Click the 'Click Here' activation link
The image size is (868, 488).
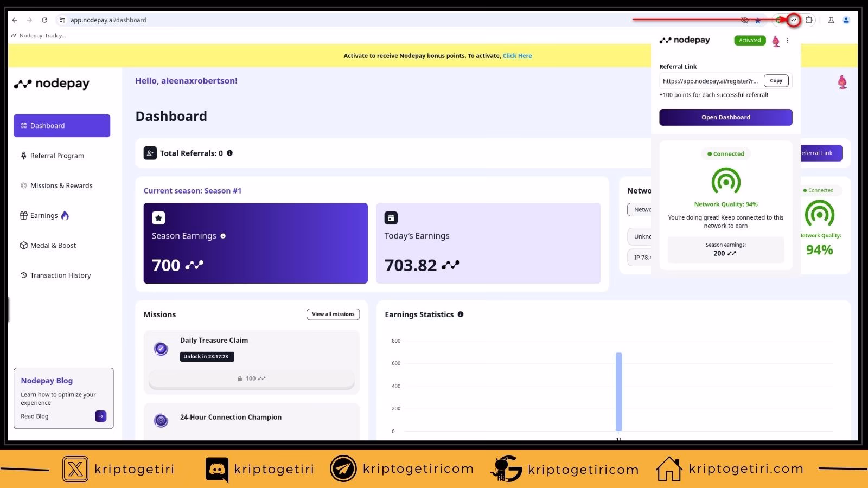coord(517,55)
